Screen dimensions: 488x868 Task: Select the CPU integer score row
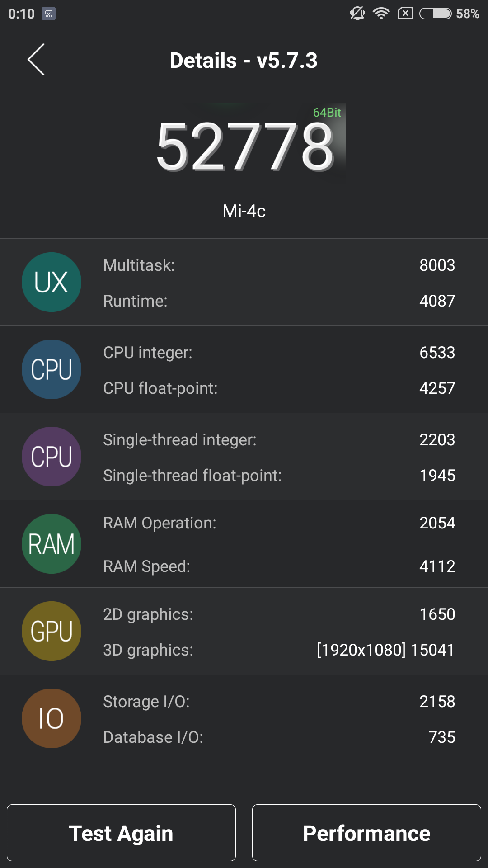[279, 353]
